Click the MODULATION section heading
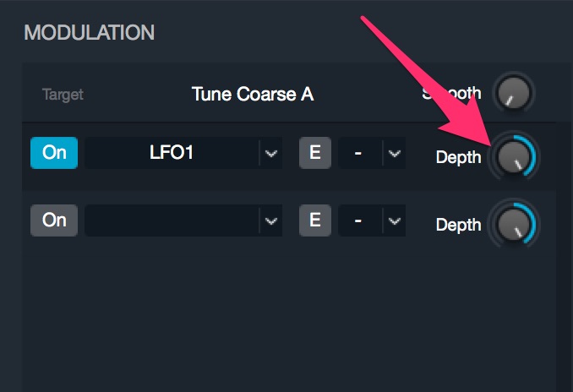Screen dimensions: 573x392 (90, 32)
